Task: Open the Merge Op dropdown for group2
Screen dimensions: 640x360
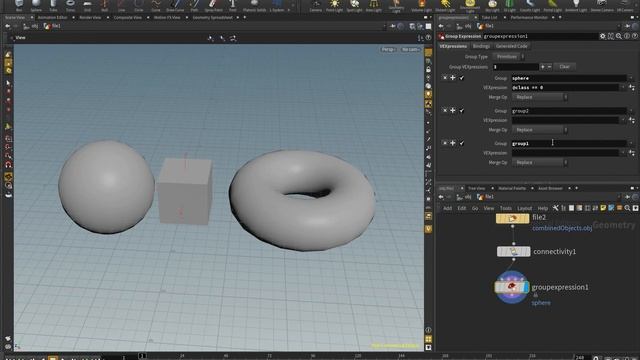Action: [x=540, y=130]
